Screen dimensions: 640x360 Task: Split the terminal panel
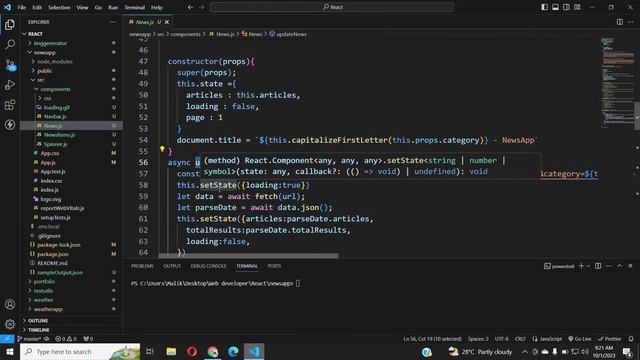pos(598,266)
